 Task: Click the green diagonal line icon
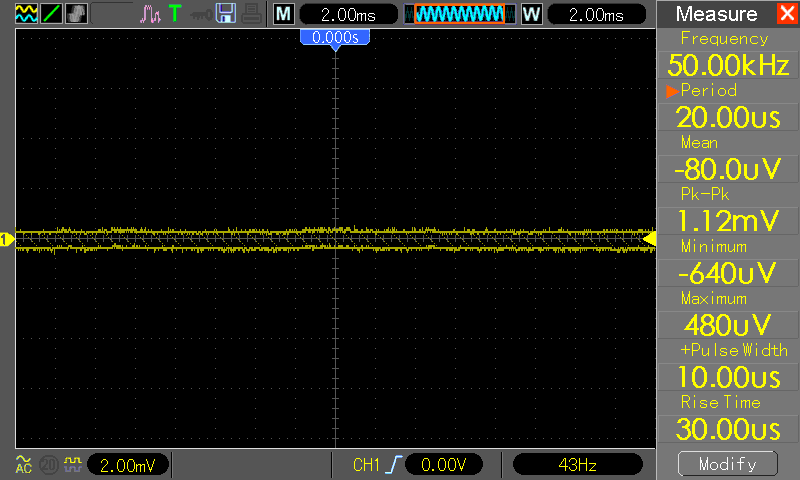pyautogui.click(x=51, y=14)
